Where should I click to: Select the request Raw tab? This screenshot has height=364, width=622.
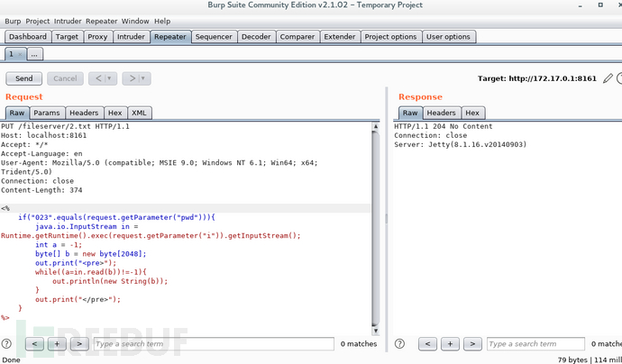[17, 113]
